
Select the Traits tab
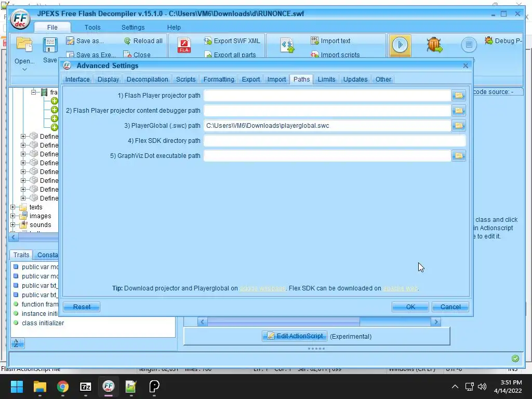pyautogui.click(x=21, y=255)
